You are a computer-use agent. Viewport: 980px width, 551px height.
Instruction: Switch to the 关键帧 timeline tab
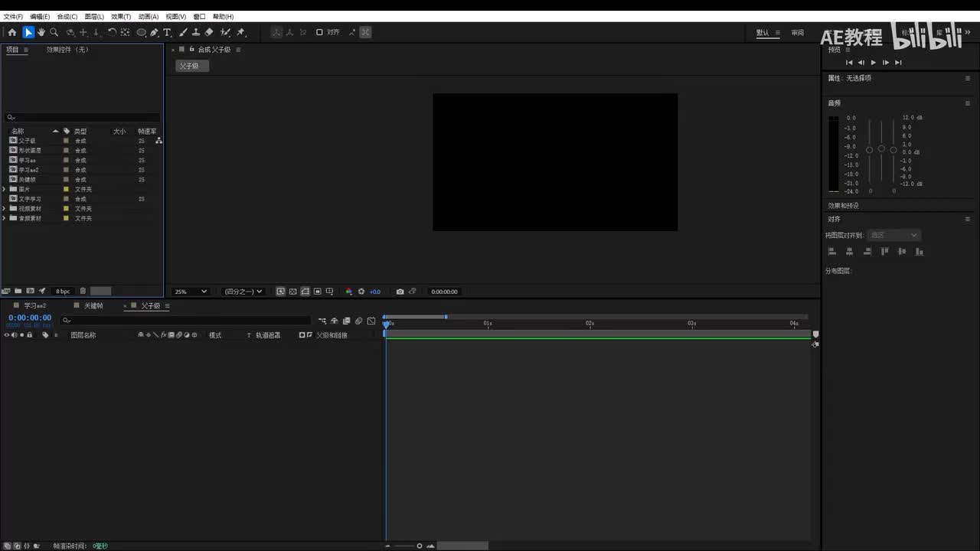[x=93, y=306]
